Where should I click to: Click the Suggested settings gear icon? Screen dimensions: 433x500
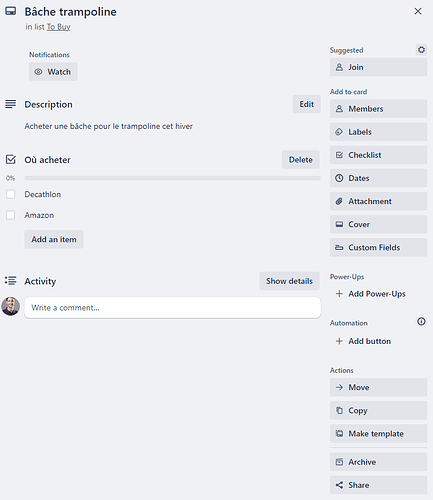[x=421, y=50]
